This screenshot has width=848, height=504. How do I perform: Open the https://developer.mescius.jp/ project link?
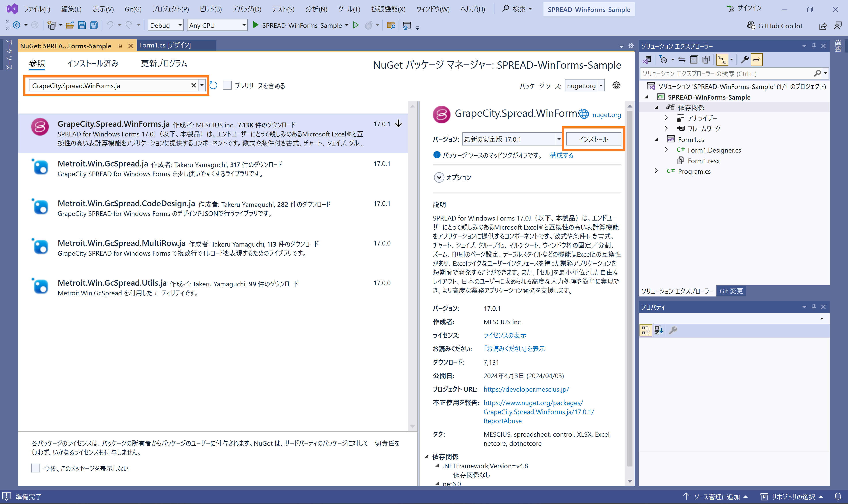526,389
